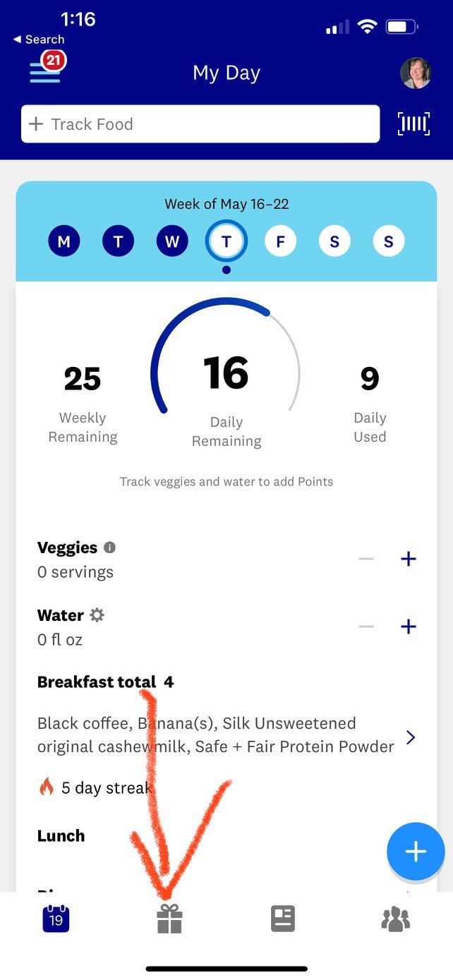Open the Community section icon
453x980 pixels.
pyautogui.click(x=397, y=917)
